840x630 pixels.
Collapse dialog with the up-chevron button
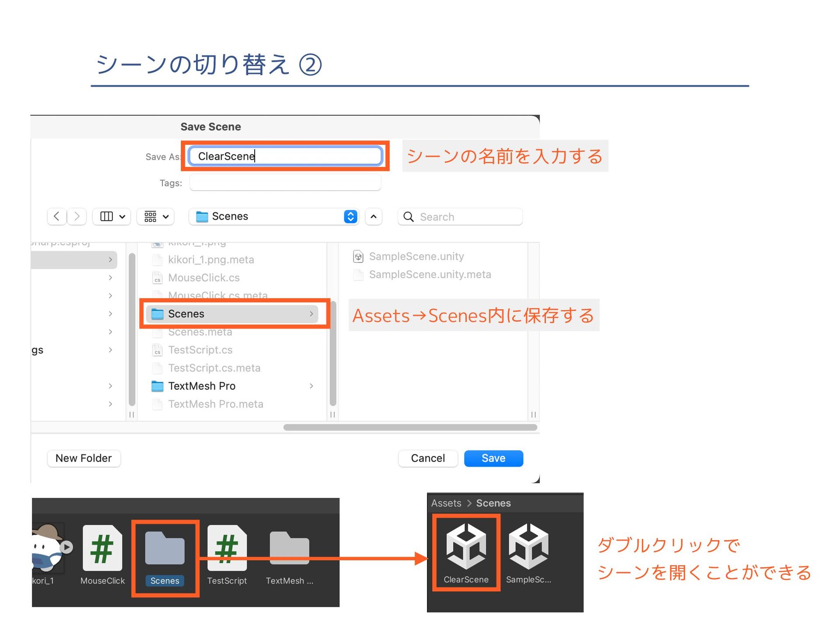[x=373, y=217]
